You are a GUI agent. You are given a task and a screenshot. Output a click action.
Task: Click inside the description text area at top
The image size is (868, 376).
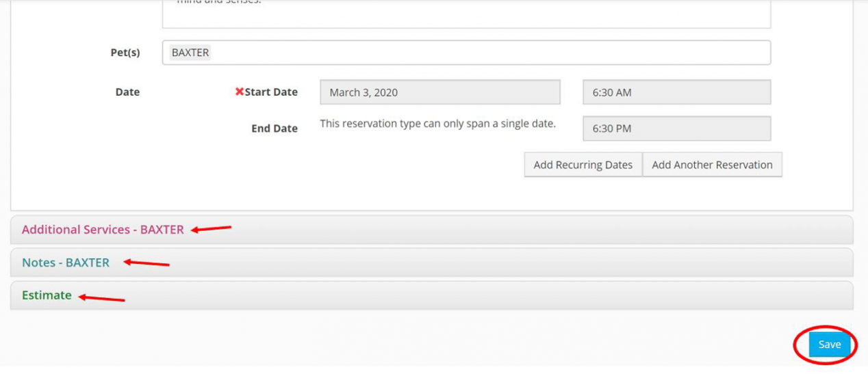[x=466, y=14]
